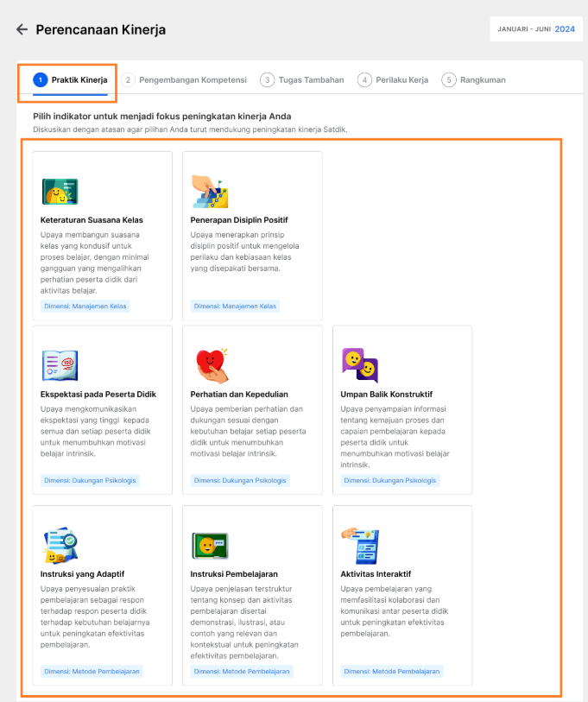Screen dimensions: 588x702
Task: Click the Instruksi yang Adaptif document icon
Action: [x=61, y=546]
